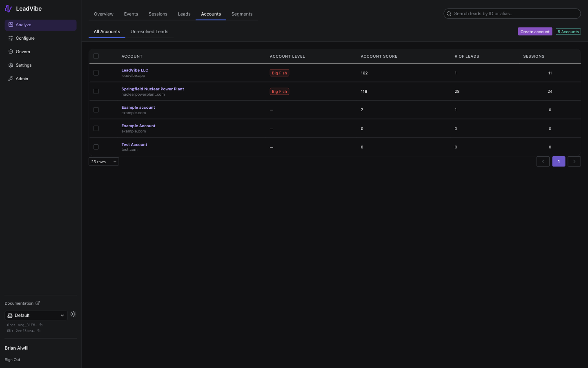This screenshot has height=368, width=588.
Task: Select the Analyze icon in the sidebar
Action: coord(11,25)
